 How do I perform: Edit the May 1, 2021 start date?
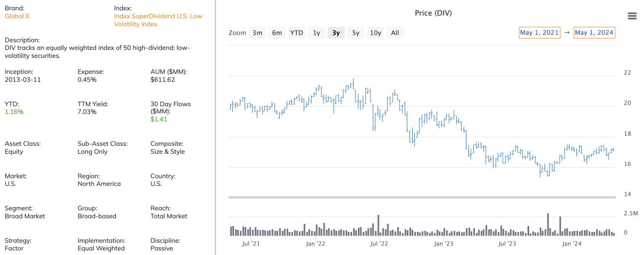pyautogui.click(x=539, y=33)
